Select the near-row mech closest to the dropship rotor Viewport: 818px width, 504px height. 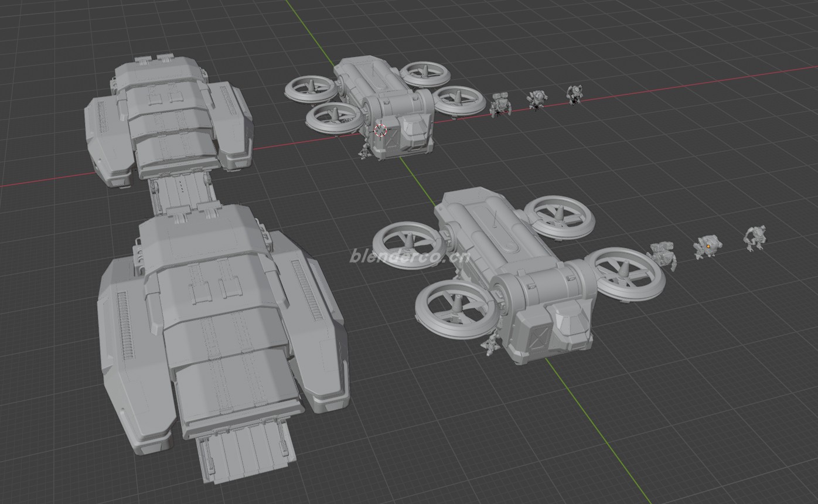pos(663,256)
